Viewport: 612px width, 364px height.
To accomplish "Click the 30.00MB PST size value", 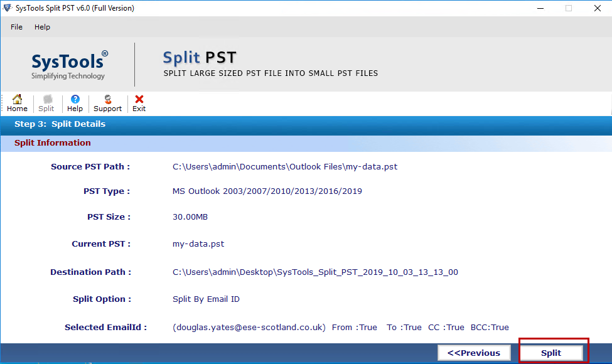I will [x=190, y=217].
